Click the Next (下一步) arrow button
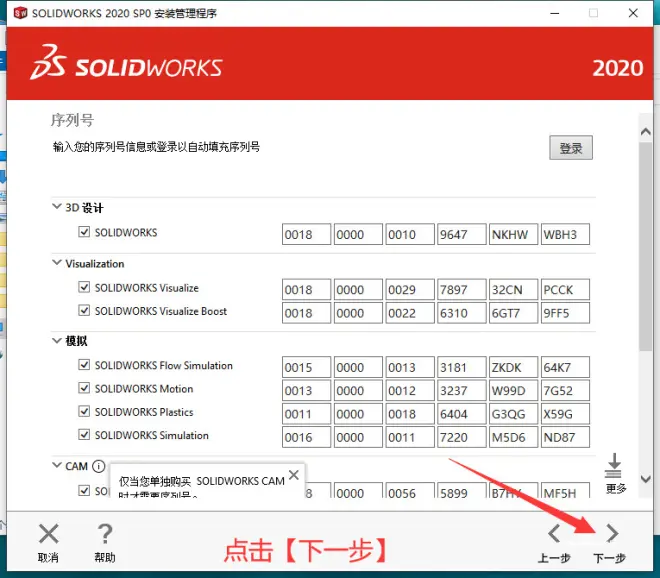The height and width of the screenshot is (578, 660). click(611, 543)
